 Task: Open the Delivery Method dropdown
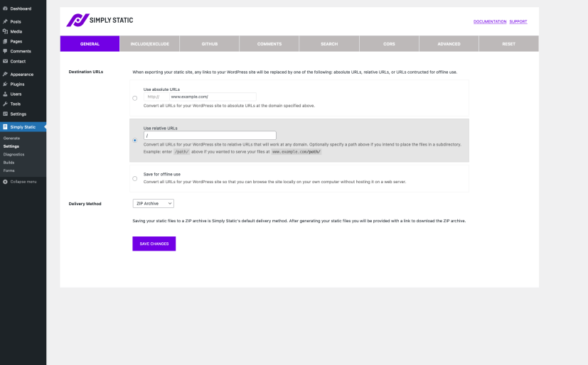(153, 204)
